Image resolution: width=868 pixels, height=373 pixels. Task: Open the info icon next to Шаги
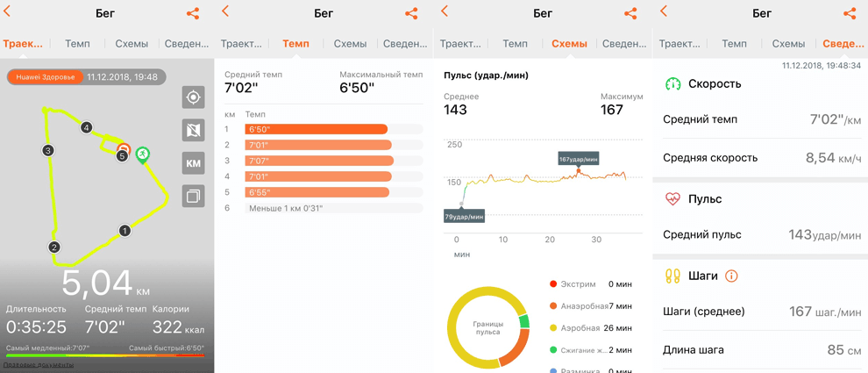731,276
